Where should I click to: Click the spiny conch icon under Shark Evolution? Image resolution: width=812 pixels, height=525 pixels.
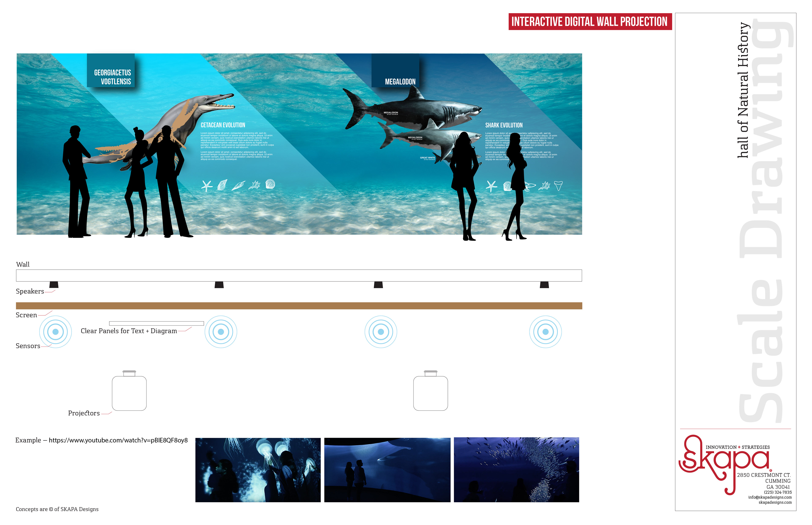(544, 186)
